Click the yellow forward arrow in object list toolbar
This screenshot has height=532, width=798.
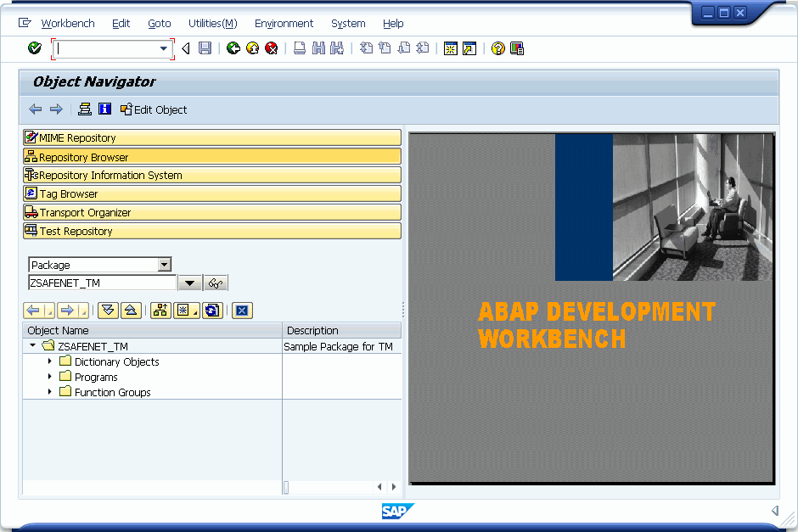pyautogui.click(x=68, y=311)
